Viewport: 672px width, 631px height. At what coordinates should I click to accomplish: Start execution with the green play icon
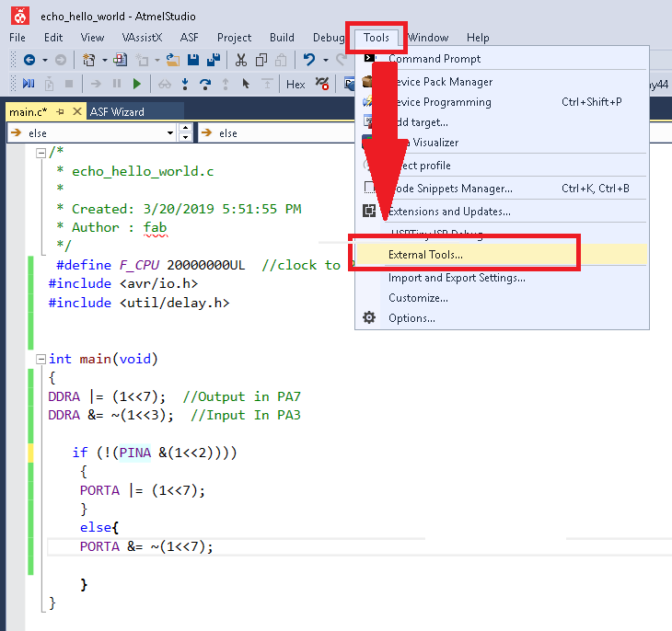137,84
